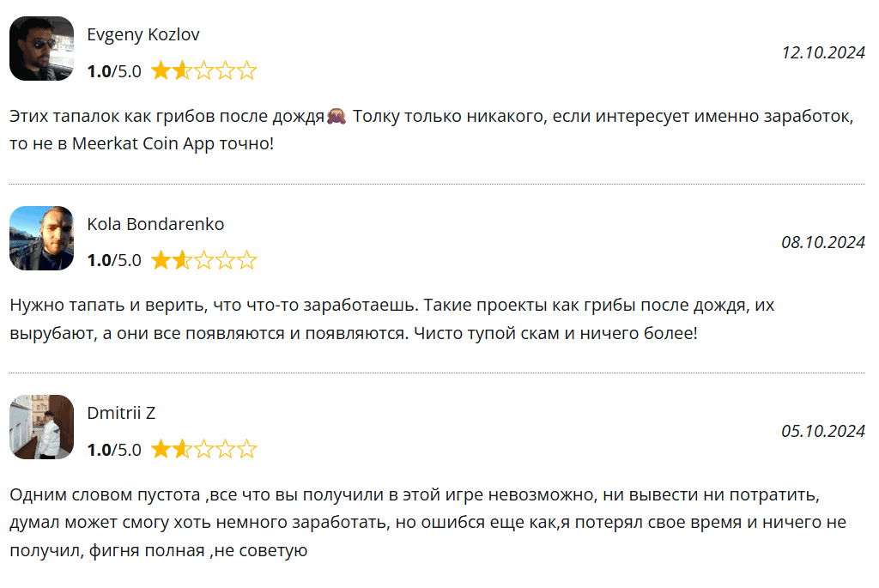Image resolution: width=879 pixels, height=588 pixels.
Task: Click the date 05.10.2024
Action: tap(822, 431)
